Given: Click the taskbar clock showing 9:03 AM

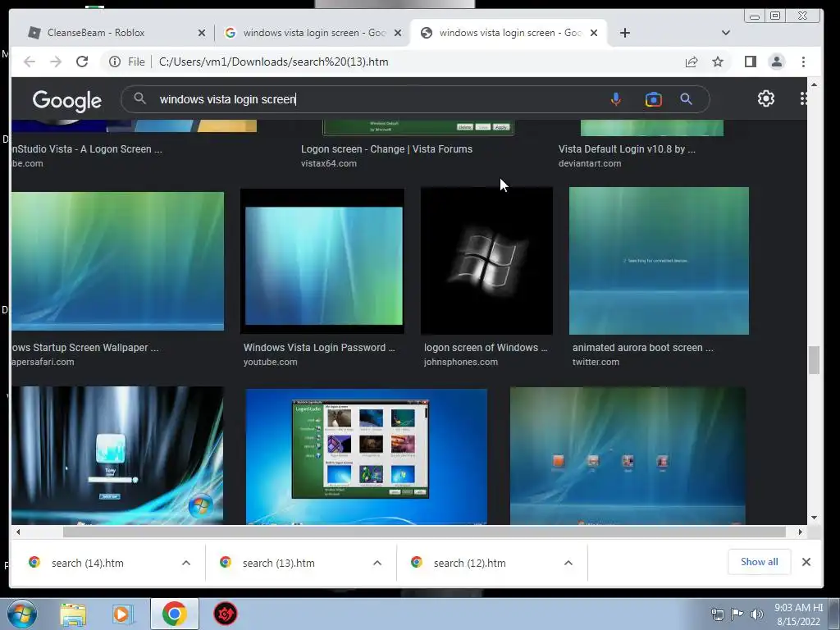Looking at the screenshot, I should pos(798,614).
